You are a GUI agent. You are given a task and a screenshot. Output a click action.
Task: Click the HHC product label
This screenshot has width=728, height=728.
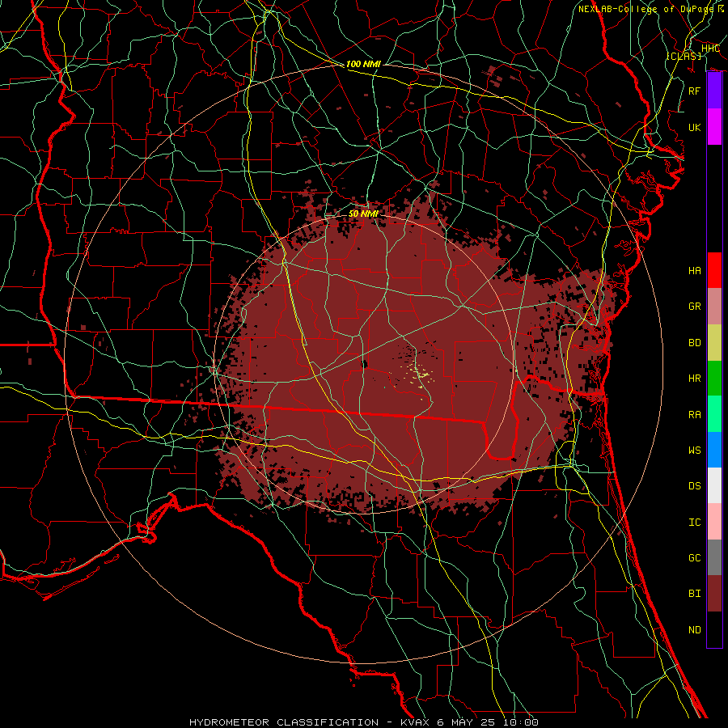(710, 49)
